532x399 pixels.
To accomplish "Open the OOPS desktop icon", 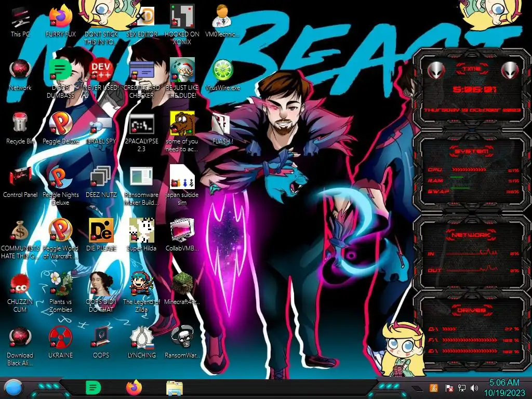I will point(101,343).
